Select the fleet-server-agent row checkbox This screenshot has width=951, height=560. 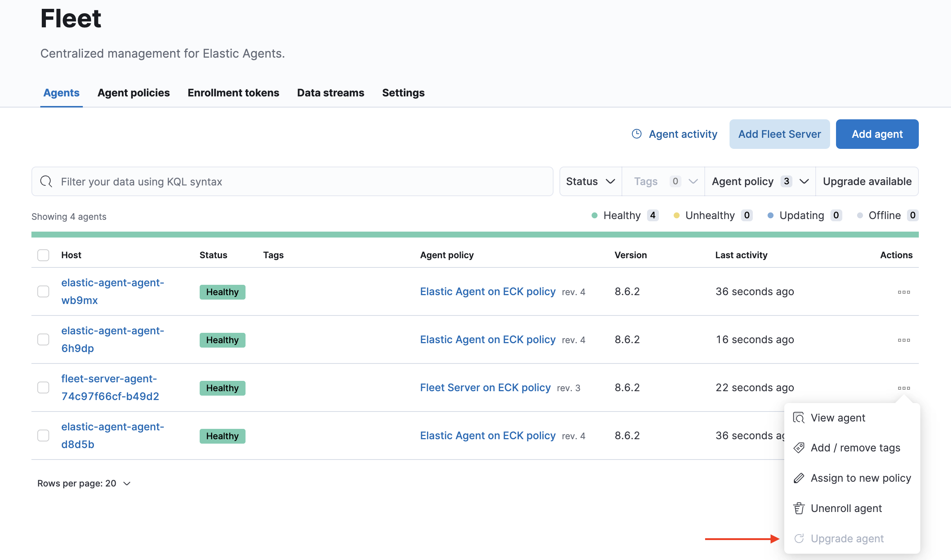43,387
